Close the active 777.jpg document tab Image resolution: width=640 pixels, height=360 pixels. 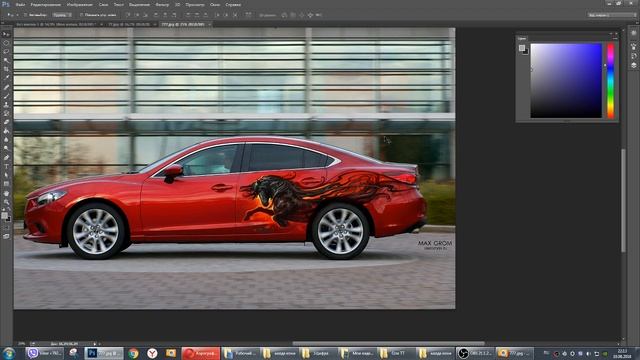209,24
